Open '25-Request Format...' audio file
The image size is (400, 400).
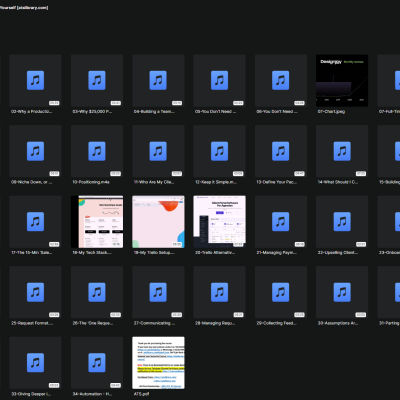(x=35, y=292)
